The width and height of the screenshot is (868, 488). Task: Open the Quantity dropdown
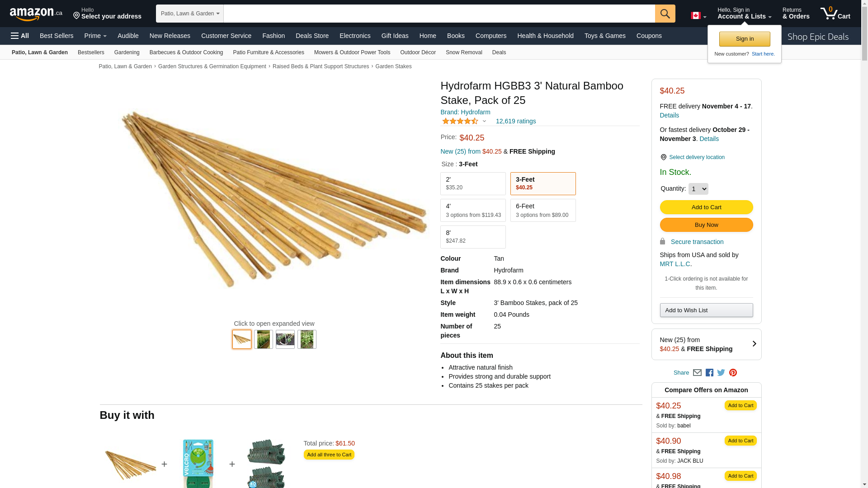pos(698,189)
